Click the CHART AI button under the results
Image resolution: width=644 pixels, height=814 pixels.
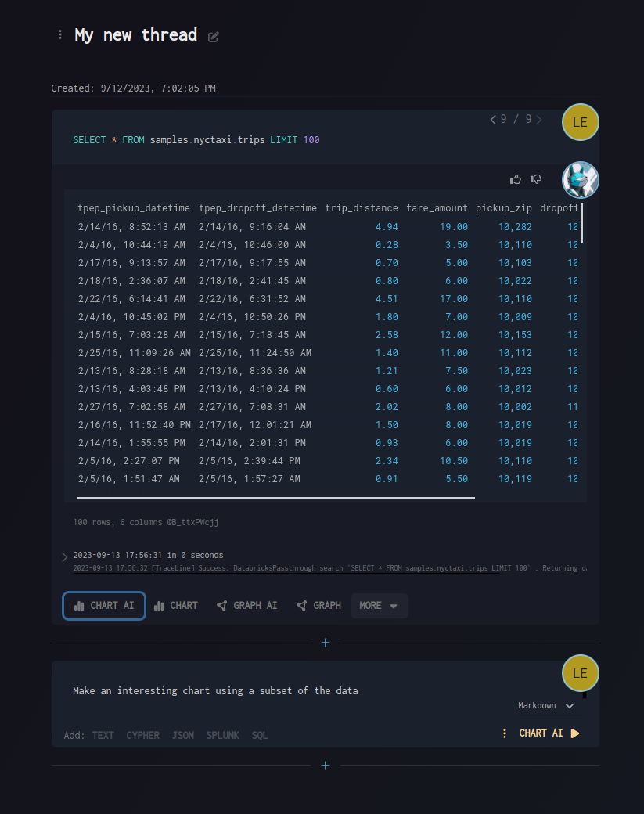[x=104, y=606]
